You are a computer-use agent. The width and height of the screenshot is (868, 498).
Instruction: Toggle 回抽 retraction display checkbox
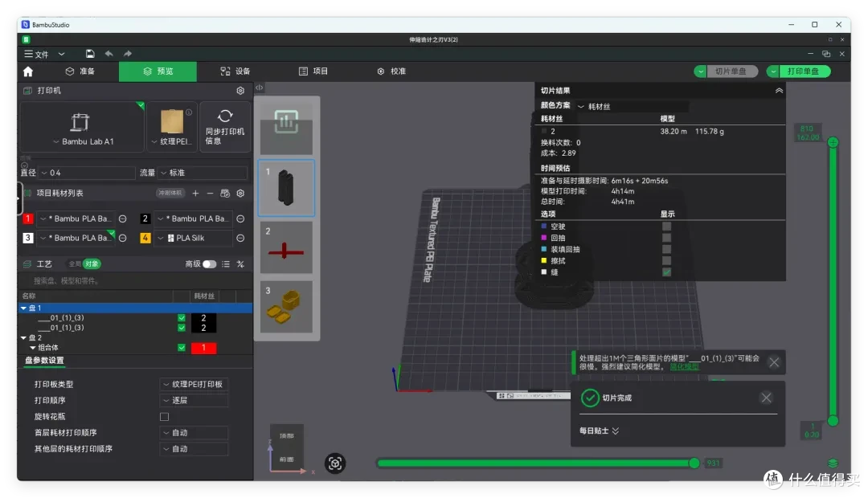[666, 238]
